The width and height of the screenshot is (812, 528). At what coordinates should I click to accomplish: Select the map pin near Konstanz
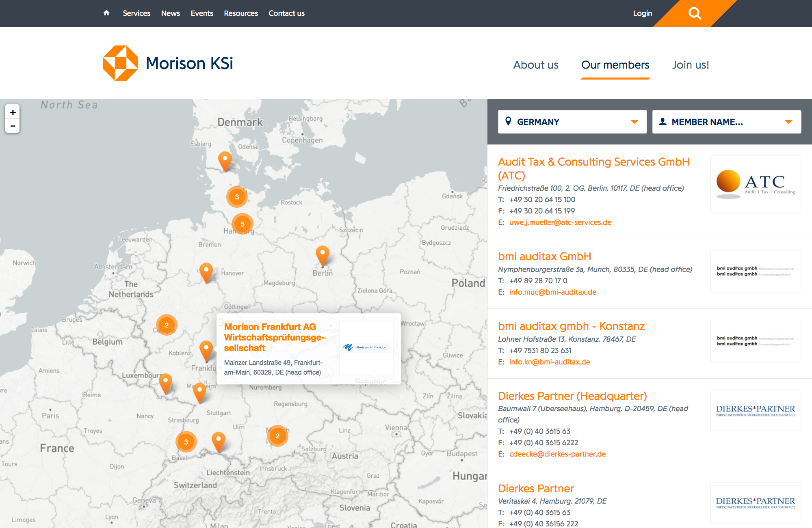click(x=219, y=442)
